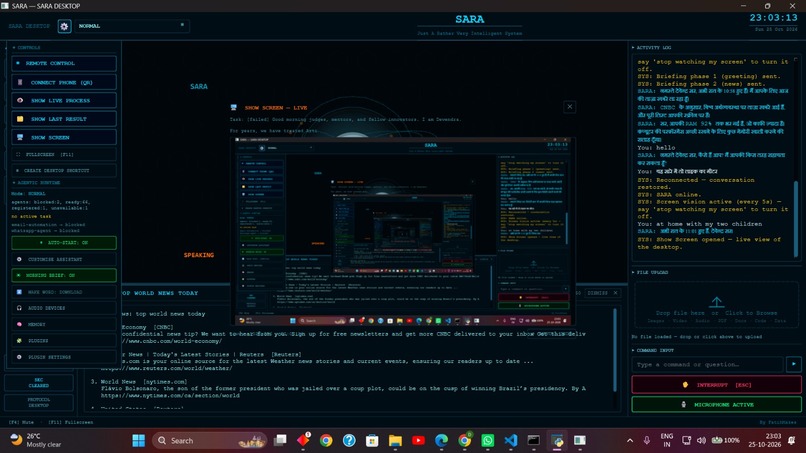
Task: Open YouTube from the taskbar
Action: (418, 441)
